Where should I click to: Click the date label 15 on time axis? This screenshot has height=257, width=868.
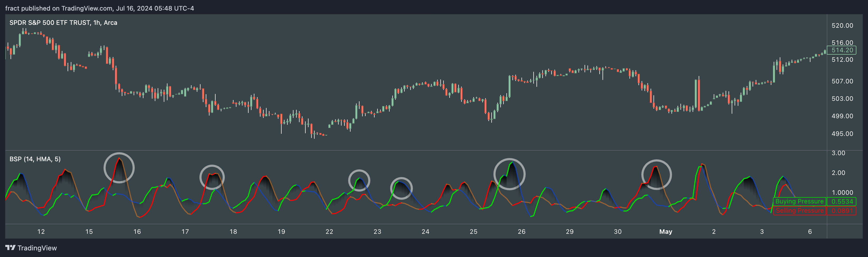pyautogui.click(x=89, y=231)
